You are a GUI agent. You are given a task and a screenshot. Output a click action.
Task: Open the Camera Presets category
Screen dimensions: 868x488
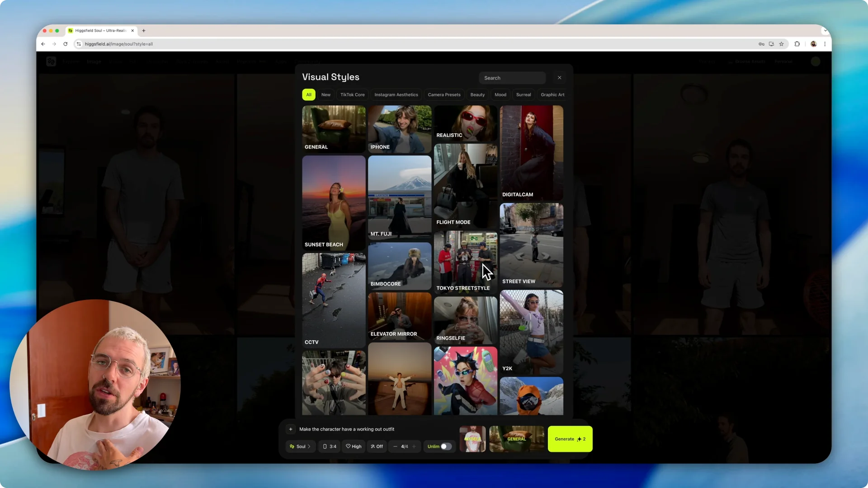click(x=444, y=95)
